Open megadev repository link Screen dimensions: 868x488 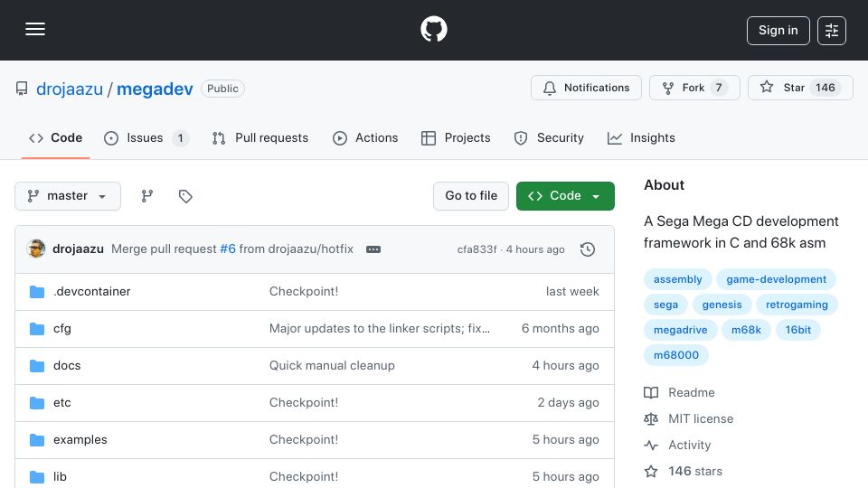point(155,89)
